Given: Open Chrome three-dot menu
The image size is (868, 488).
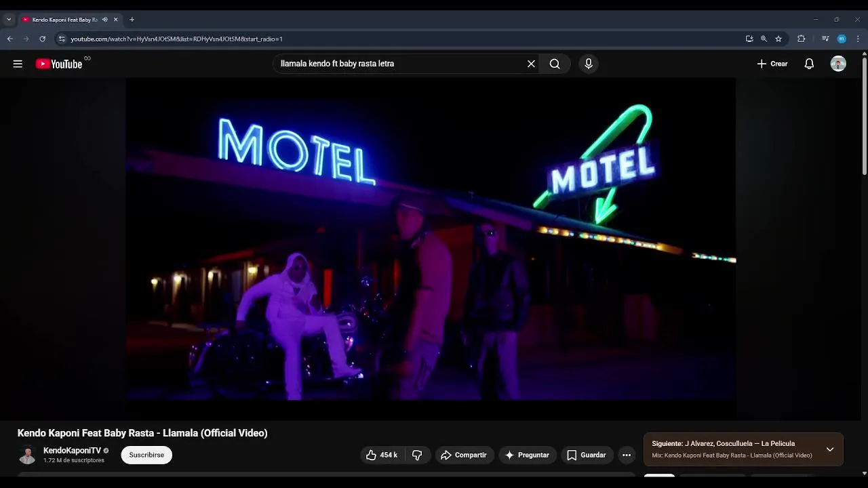Looking at the screenshot, I should point(858,39).
